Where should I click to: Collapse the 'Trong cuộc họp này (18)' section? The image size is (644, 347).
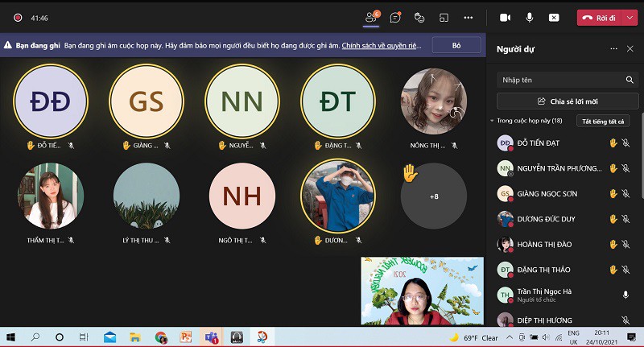(493, 121)
